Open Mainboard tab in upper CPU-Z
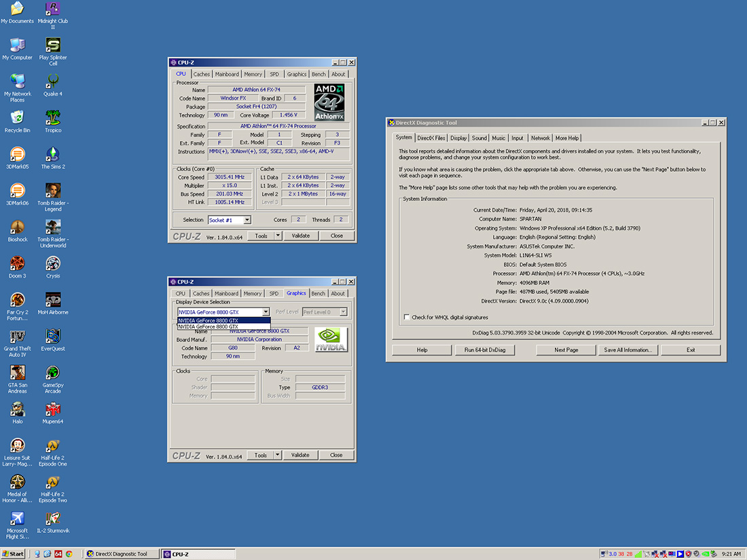 click(x=227, y=74)
